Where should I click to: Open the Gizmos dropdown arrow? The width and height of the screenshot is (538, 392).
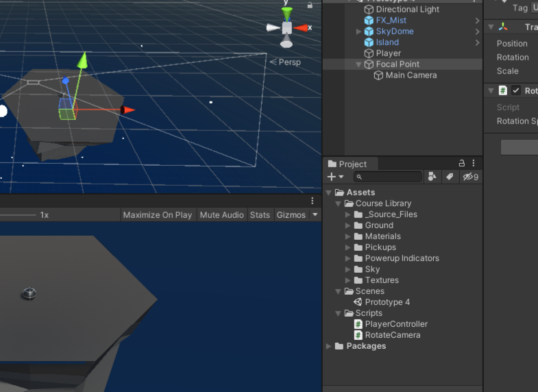[315, 215]
